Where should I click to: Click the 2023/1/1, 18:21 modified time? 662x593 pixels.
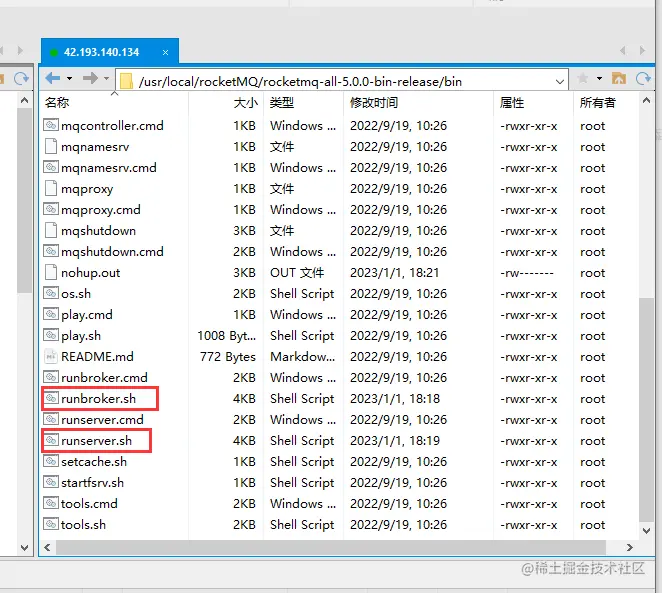click(395, 273)
